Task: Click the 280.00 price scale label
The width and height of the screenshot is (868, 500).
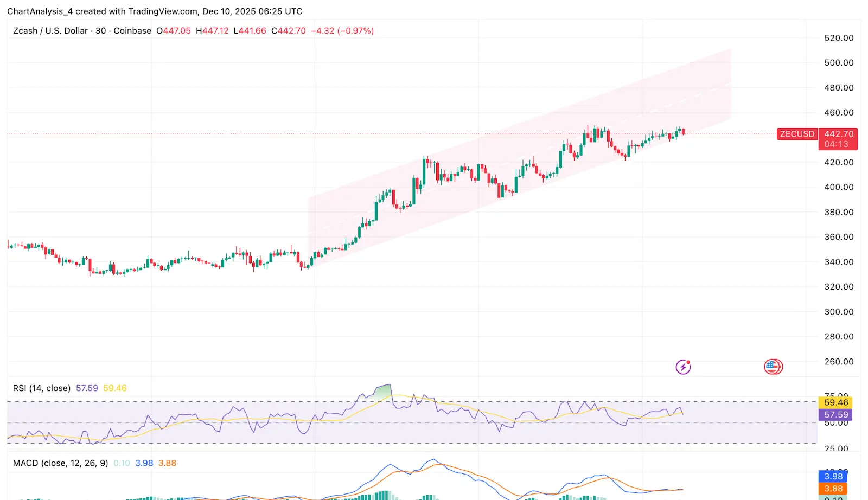Action: coord(839,337)
